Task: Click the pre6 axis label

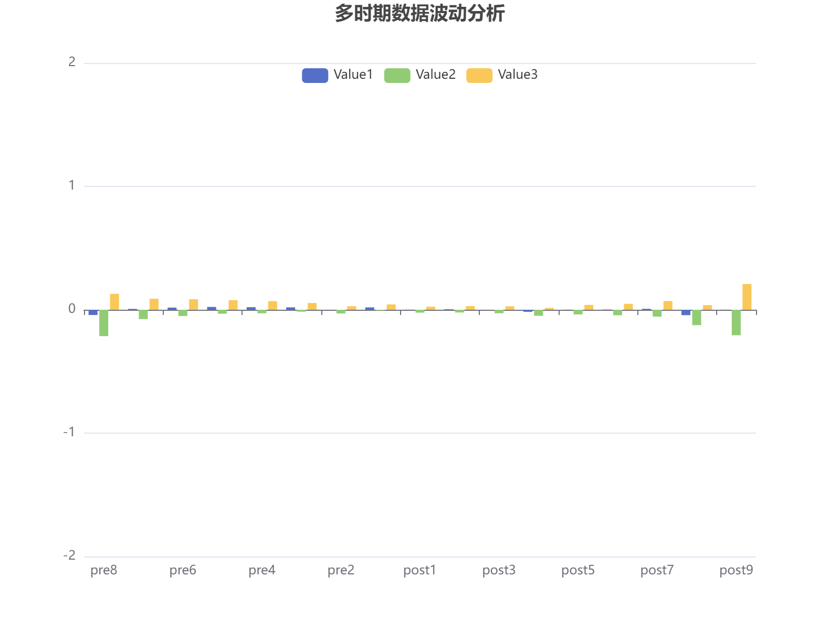Action: (183, 570)
